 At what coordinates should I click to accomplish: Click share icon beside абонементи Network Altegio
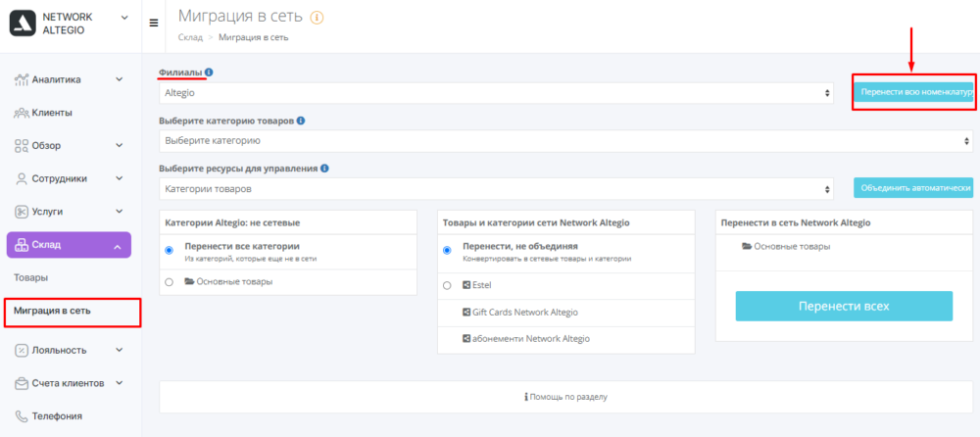click(x=465, y=339)
